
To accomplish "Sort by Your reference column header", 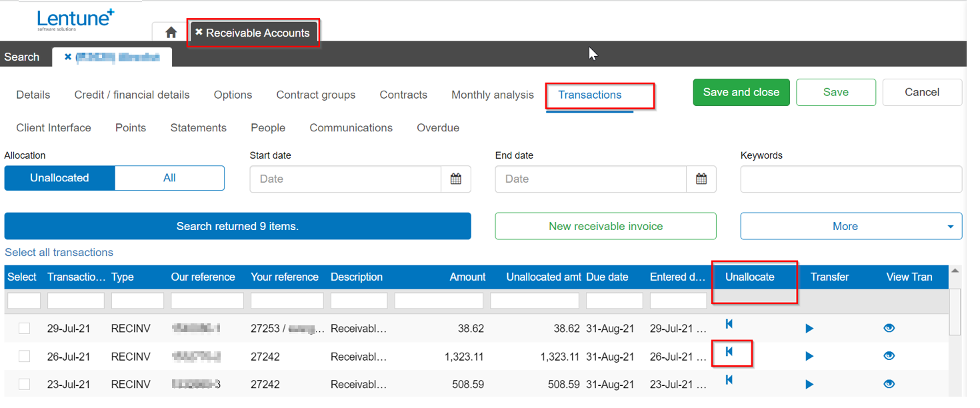I will (x=285, y=277).
